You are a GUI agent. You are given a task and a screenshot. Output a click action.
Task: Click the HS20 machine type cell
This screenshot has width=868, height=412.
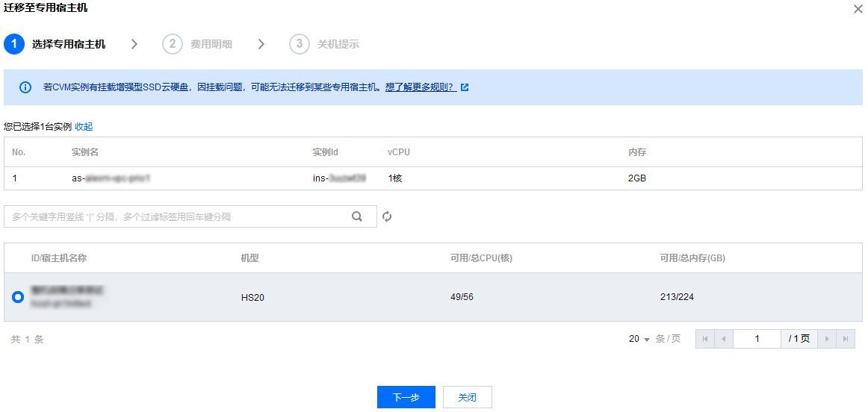pos(252,298)
